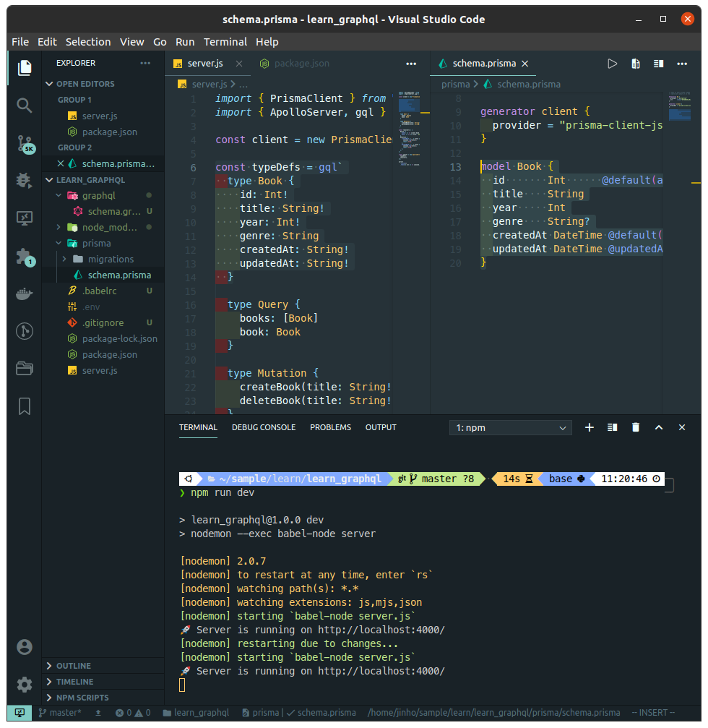
Task: Open .env file in the file tree
Action: [92, 307]
